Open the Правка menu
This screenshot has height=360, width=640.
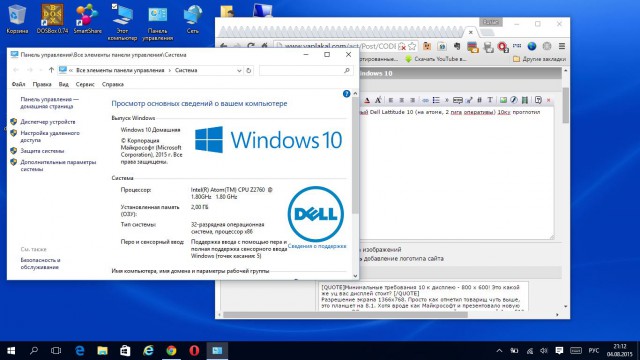[42, 84]
